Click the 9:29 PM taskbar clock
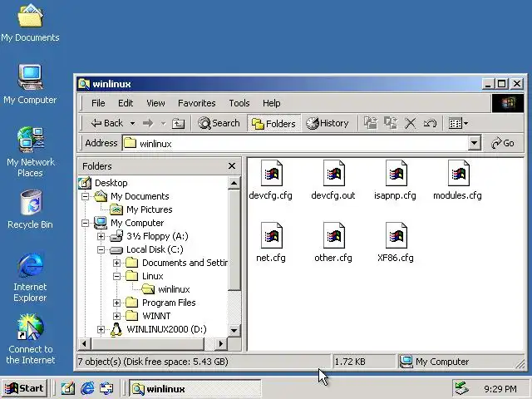Screen dimensions: 532x399 click(500, 389)
